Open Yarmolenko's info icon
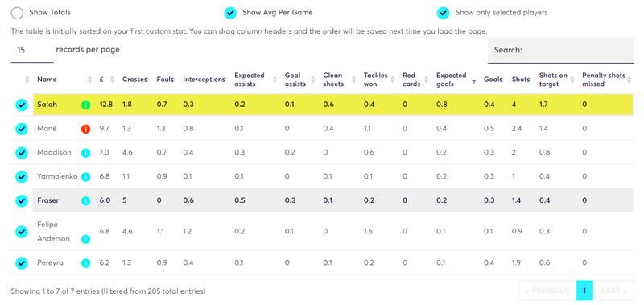This screenshot has height=305, width=644. (x=85, y=177)
